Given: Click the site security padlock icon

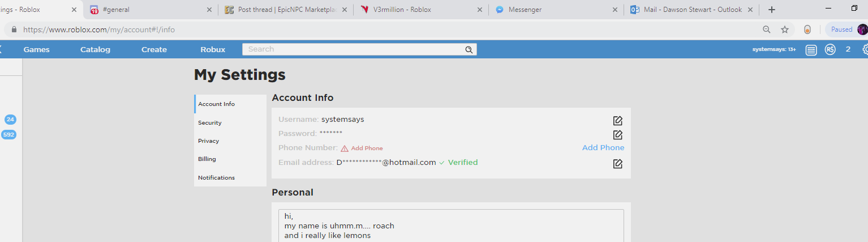Looking at the screenshot, I should click(x=14, y=29).
